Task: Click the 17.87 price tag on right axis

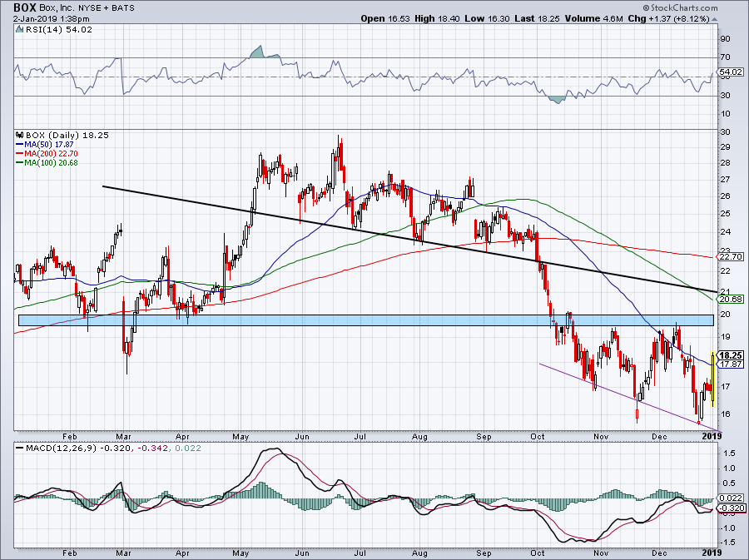Action: [x=731, y=364]
